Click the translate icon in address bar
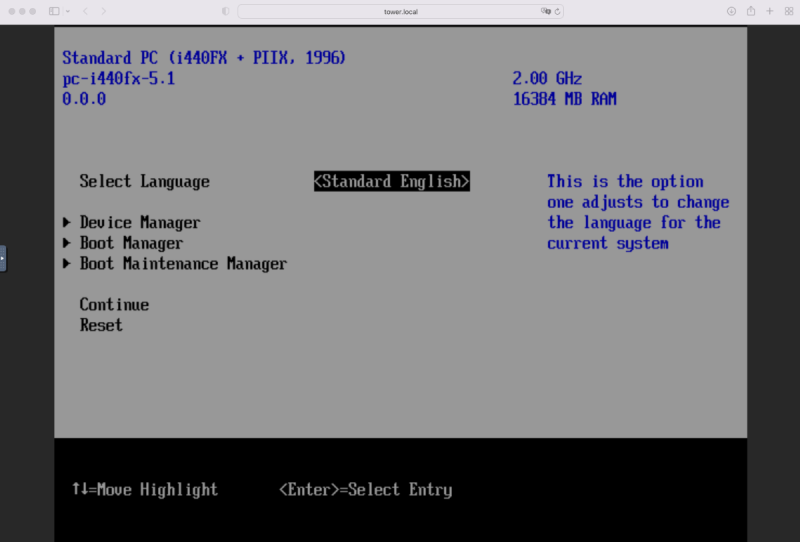 coord(546,11)
